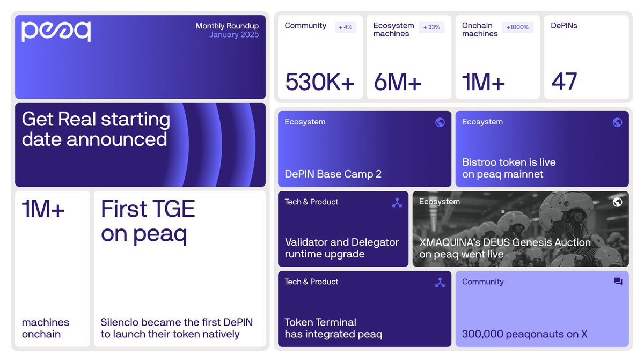Click the '6M+' ecosystem machines figure
This screenshot has width=644, height=362.
click(398, 83)
